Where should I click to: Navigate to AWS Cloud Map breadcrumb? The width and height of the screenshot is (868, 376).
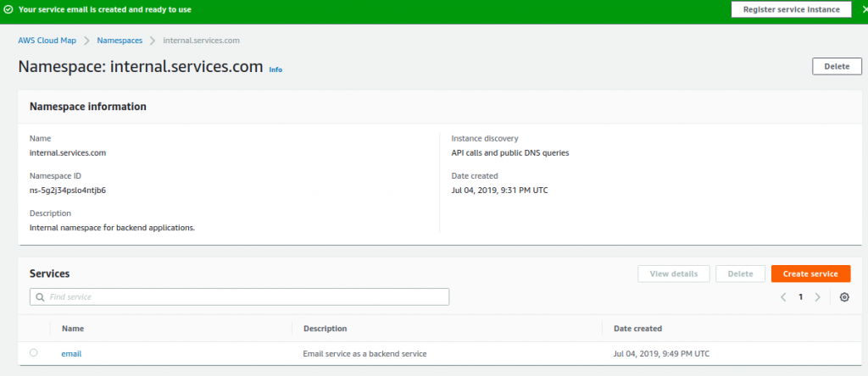tap(47, 41)
